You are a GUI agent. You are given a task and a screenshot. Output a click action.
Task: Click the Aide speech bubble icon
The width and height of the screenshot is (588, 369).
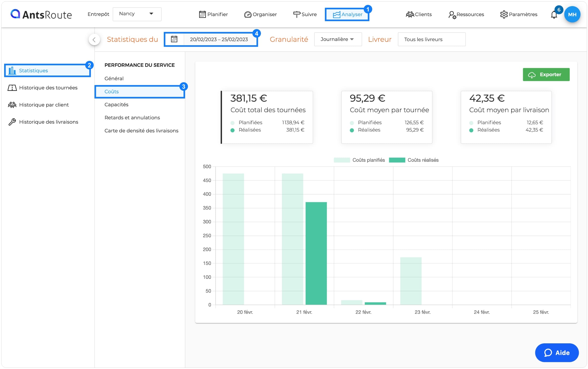pos(548,353)
